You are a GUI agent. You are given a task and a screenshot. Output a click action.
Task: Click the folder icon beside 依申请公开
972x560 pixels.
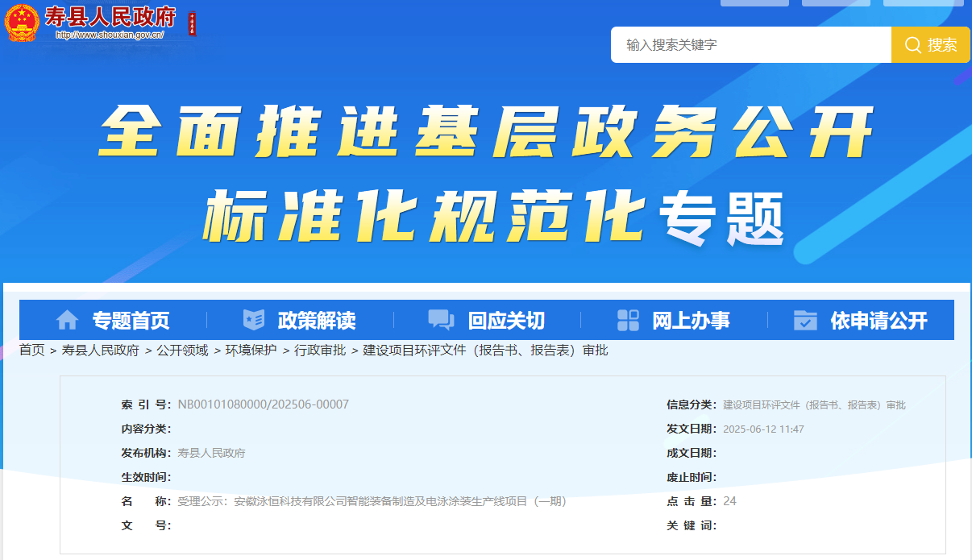[805, 320]
